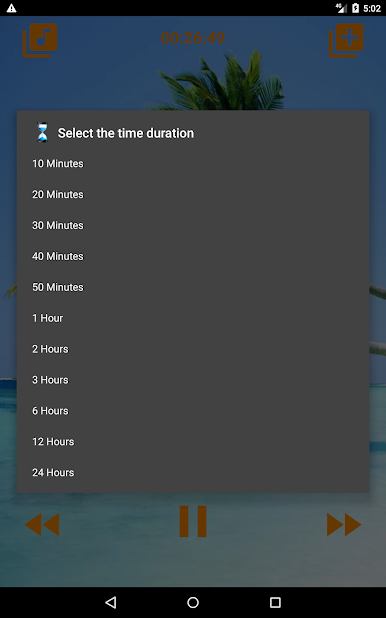Pause playback with the pause button
This screenshot has width=386, height=618.
(x=193, y=521)
